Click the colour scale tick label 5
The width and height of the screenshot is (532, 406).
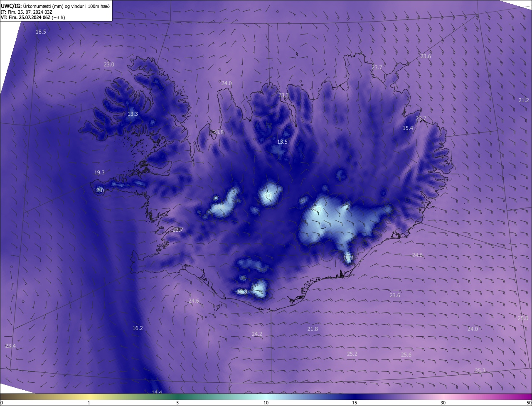point(177,403)
